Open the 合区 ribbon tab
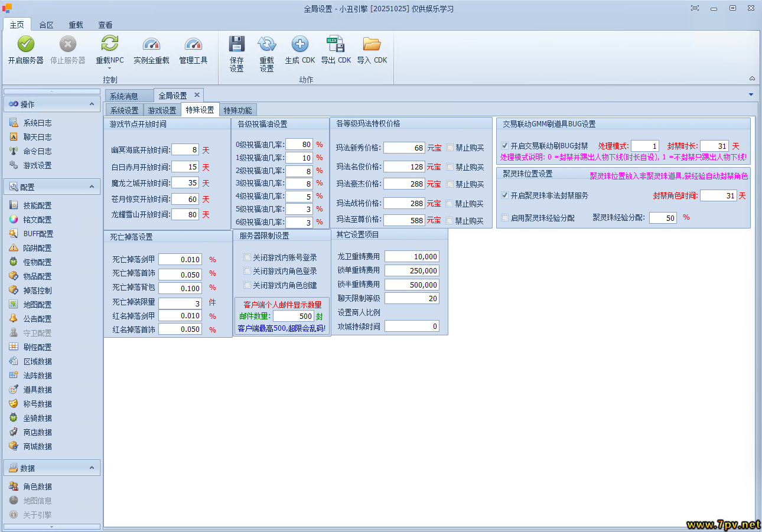 (x=46, y=25)
